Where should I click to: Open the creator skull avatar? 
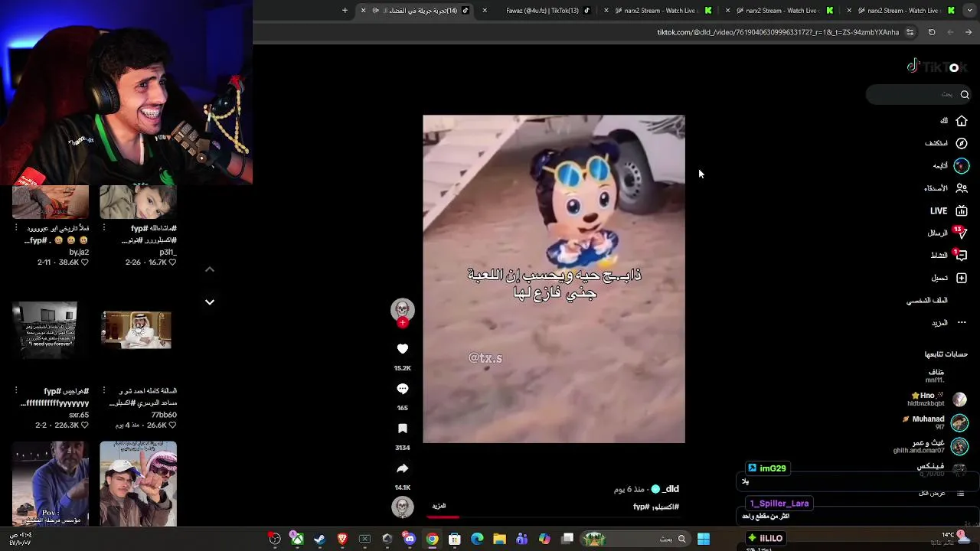pos(403,309)
